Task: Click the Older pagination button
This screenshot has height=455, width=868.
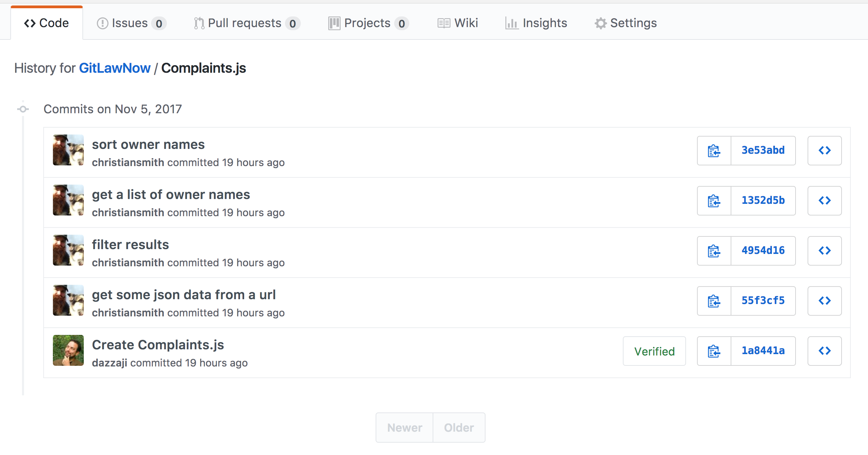Action: (459, 428)
